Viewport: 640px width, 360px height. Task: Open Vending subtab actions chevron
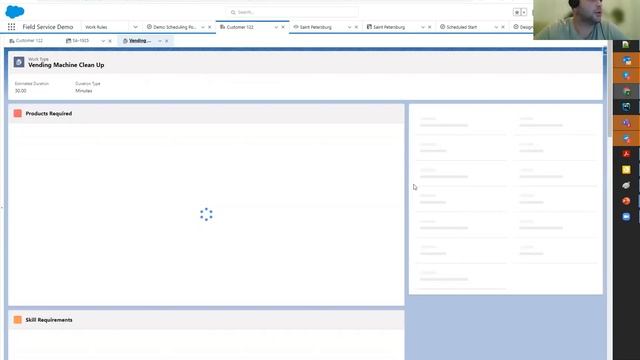pos(160,41)
